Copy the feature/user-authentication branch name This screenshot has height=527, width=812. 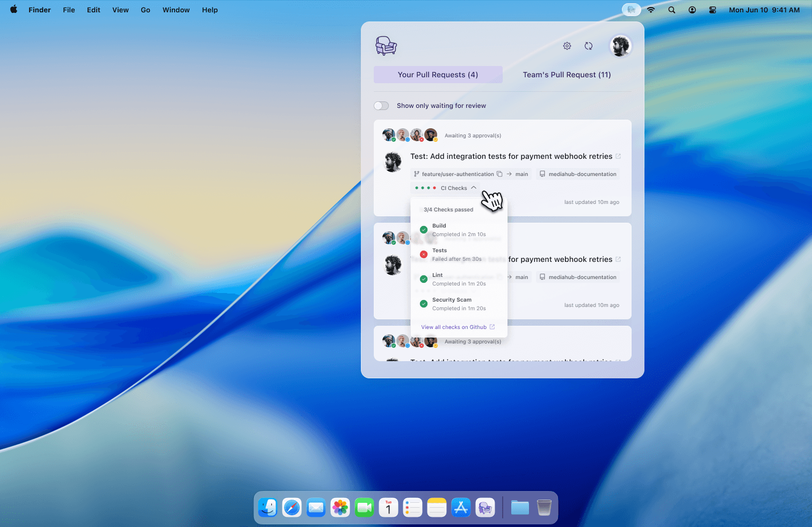pos(499,174)
